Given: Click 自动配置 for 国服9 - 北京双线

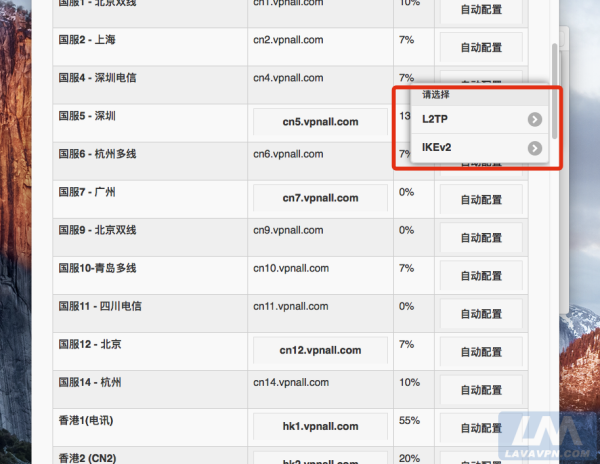Looking at the screenshot, I should tap(481, 238).
